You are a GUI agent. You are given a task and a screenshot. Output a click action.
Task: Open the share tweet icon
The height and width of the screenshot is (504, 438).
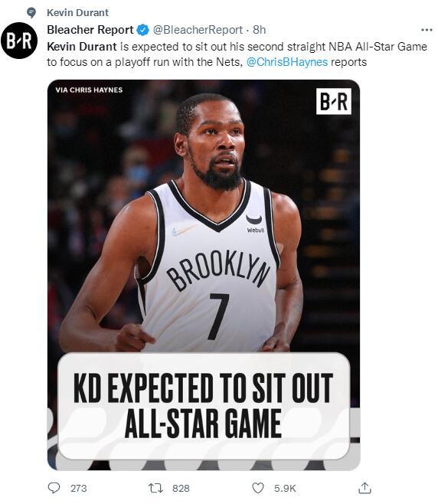click(x=364, y=488)
